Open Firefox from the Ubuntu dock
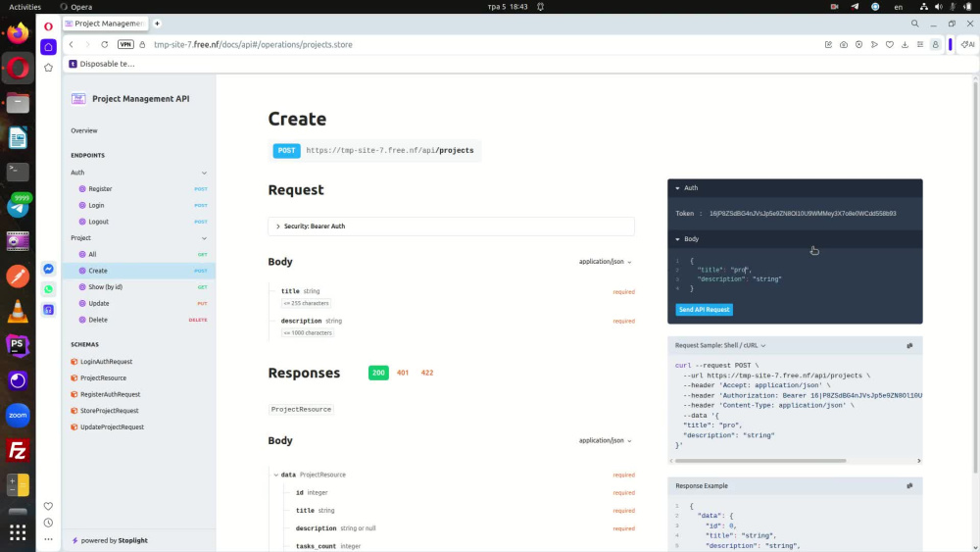The image size is (980, 552). pos(18,32)
